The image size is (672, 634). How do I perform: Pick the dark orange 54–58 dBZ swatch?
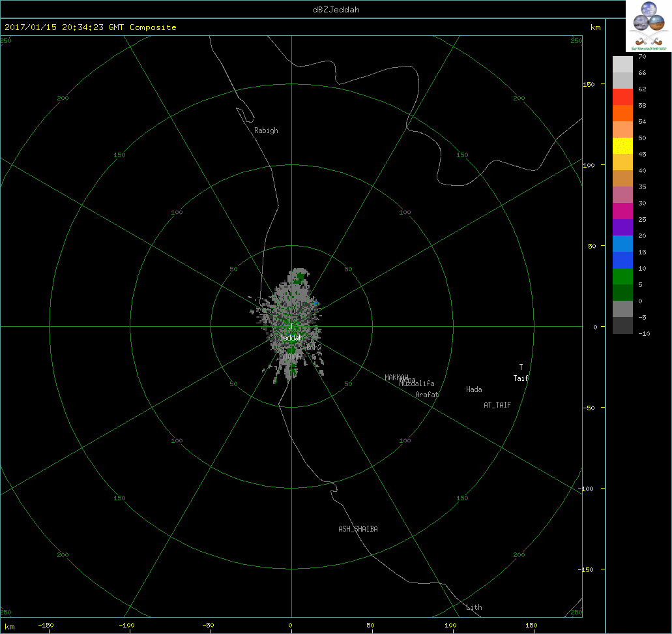point(622,113)
